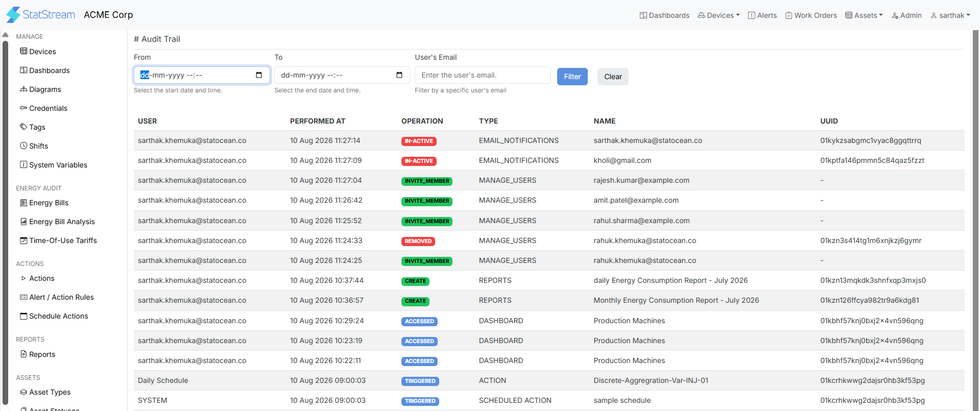Viewport: 980px width, 411px height.
Task: Click the PERFORMED AT column header
Action: pyautogui.click(x=318, y=121)
